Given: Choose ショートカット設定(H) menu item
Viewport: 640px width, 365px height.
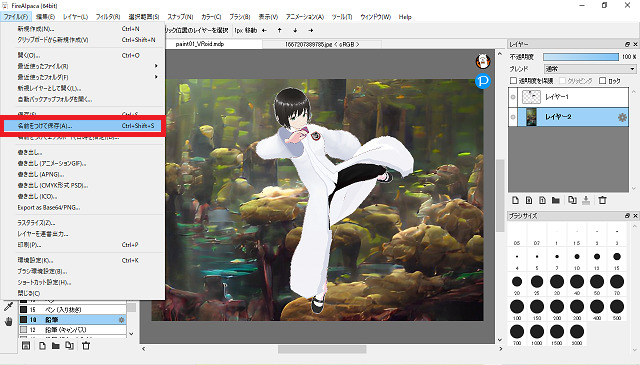Looking at the screenshot, I should (x=82, y=282).
